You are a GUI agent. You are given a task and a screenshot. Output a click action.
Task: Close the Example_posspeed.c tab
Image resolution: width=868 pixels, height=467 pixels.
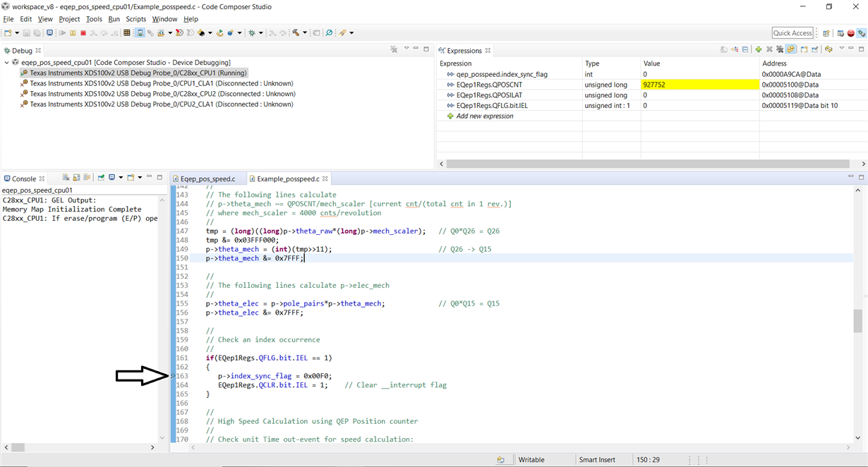pyautogui.click(x=325, y=178)
